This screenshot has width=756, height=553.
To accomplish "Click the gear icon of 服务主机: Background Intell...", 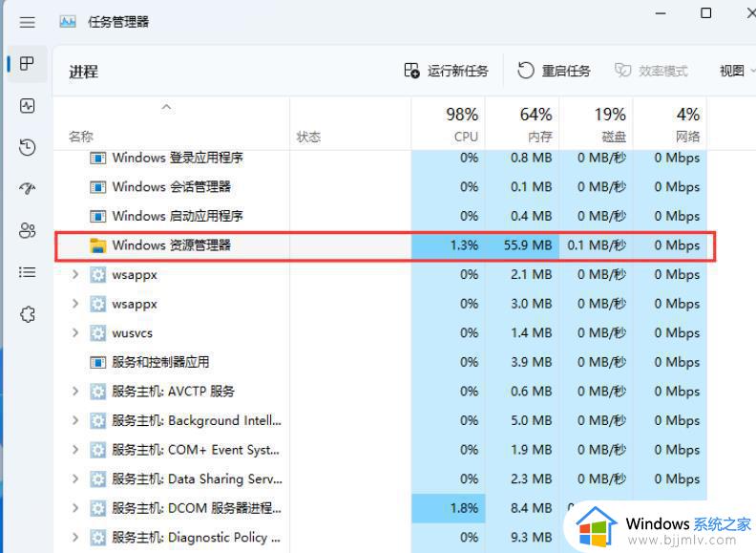I will [98, 421].
